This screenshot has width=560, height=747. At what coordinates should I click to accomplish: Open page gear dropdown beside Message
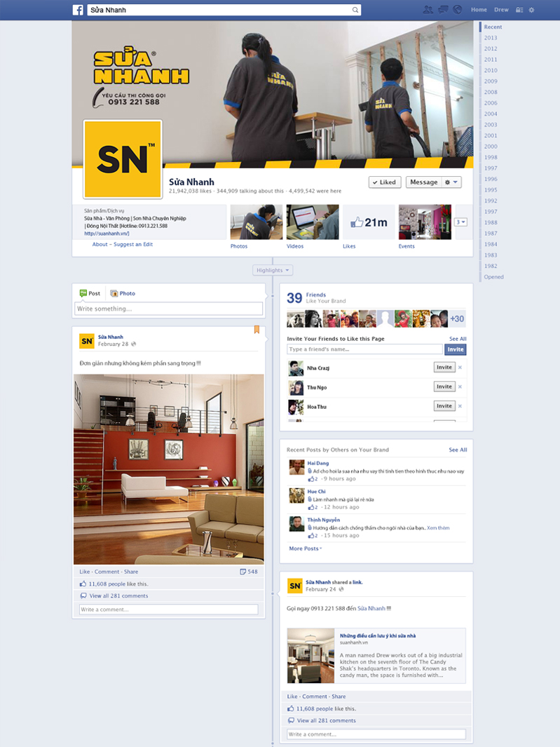[x=451, y=182]
